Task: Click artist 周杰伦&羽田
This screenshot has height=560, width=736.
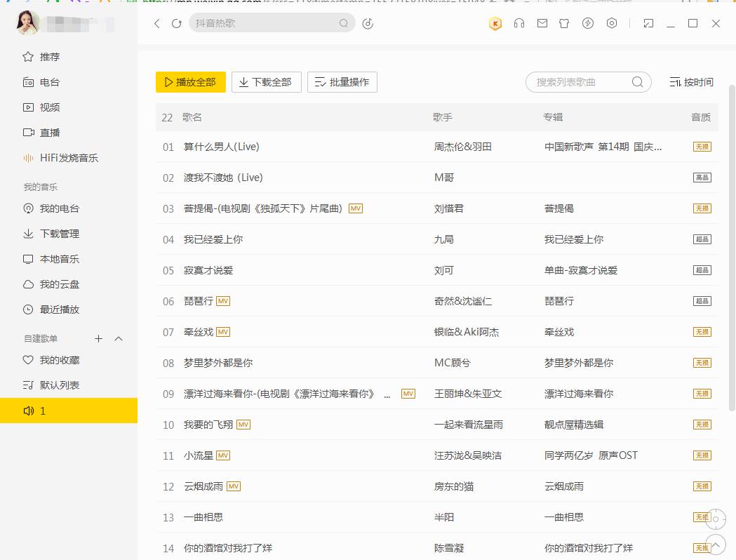Action: point(463,147)
